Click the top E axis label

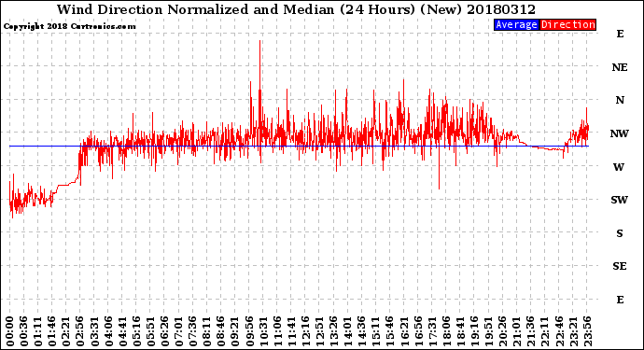click(620, 35)
